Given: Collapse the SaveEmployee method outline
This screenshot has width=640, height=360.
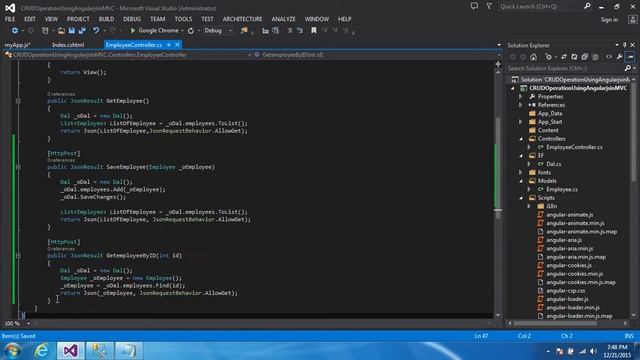Looking at the screenshot, I should (x=18, y=167).
